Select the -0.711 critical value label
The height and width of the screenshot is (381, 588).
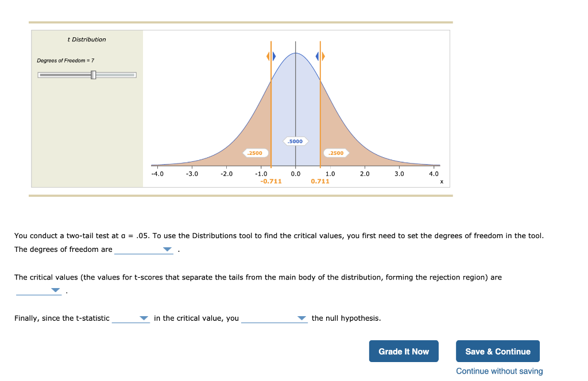click(x=271, y=180)
